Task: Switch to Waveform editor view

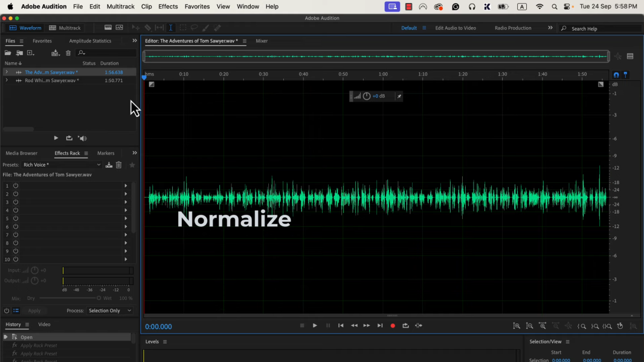Action: coord(25,28)
